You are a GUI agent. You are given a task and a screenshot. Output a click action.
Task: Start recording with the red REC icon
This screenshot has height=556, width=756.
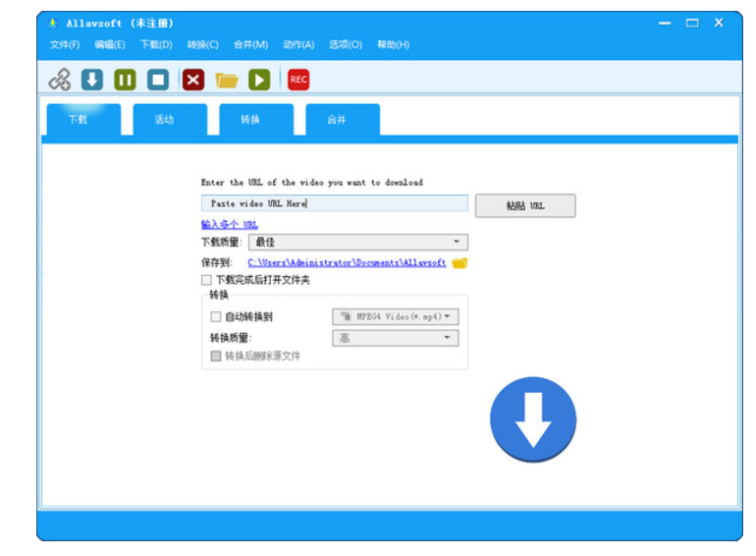coord(298,80)
